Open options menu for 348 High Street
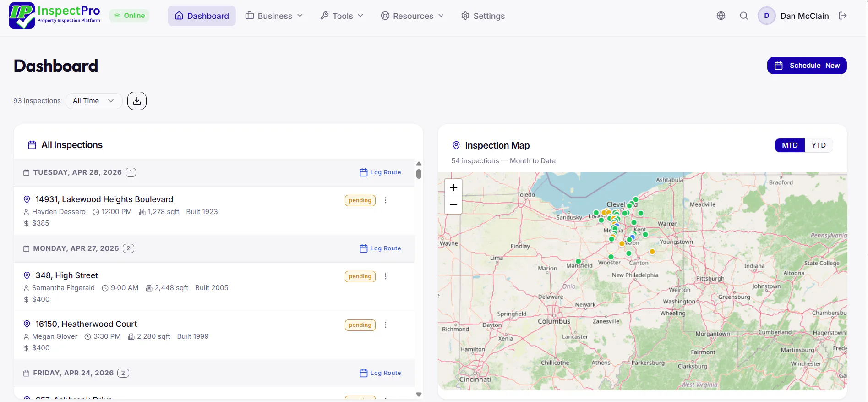This screenshot has width=868, height=402. (386, 276)
